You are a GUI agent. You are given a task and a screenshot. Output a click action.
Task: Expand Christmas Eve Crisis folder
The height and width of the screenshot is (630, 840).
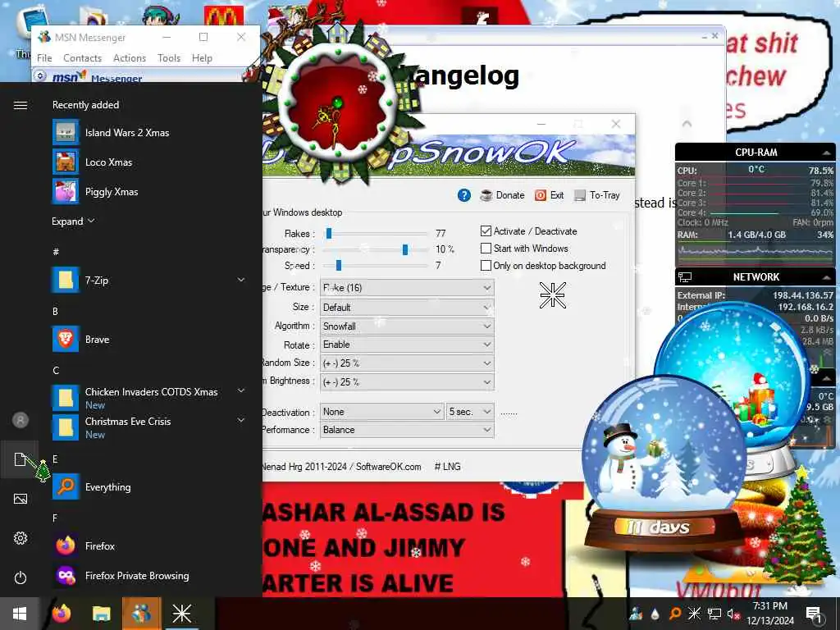point(241,421)
